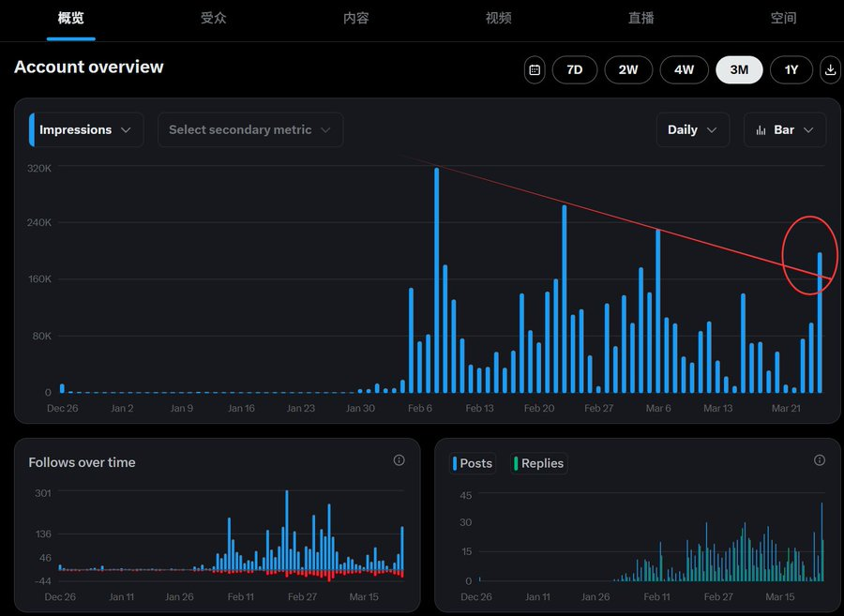Open the 视频 tab

pos(498,19)
